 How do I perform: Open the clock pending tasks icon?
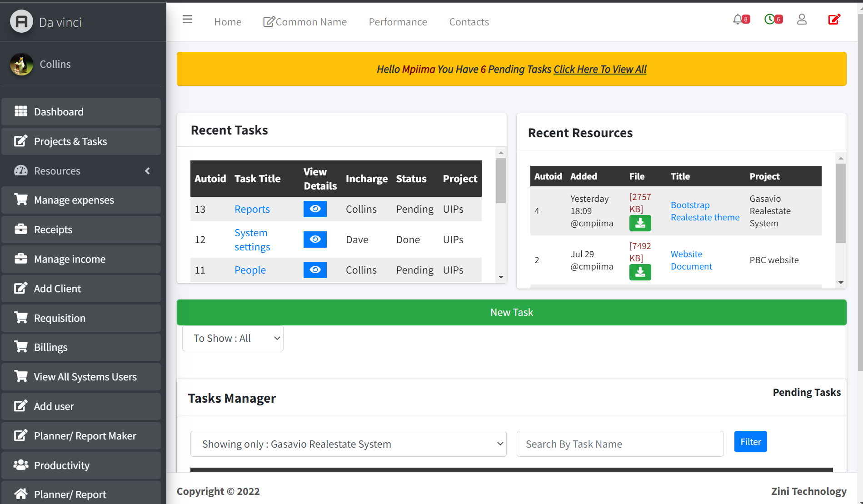click(770, 20)
